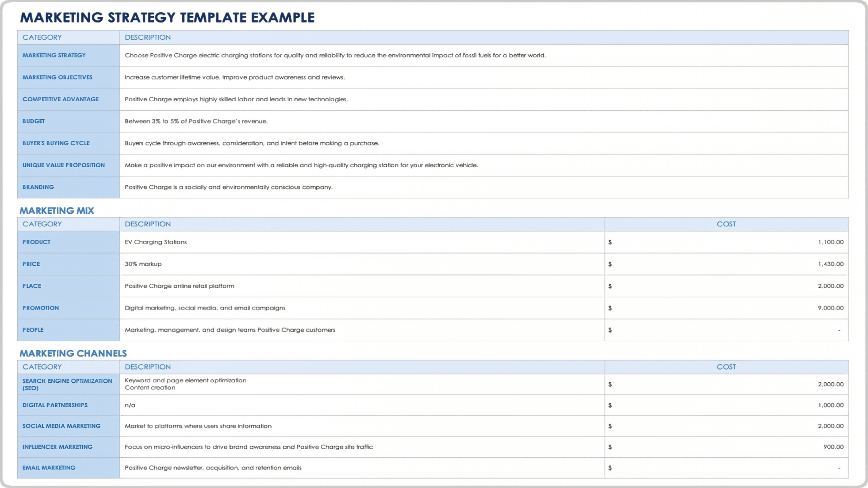868x488 pixels.
Task: Select the MARKETING OBJECTIVES category cell
Action: (x=68, y=77)
